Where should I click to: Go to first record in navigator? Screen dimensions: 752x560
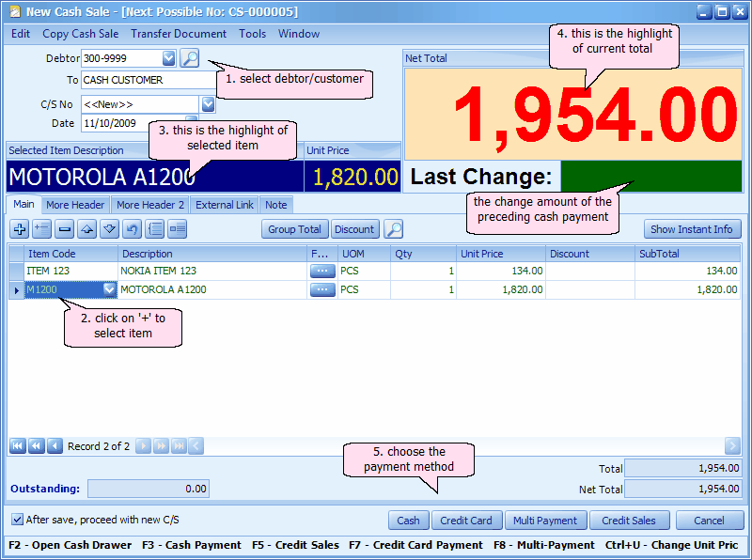tap(17, 446)
